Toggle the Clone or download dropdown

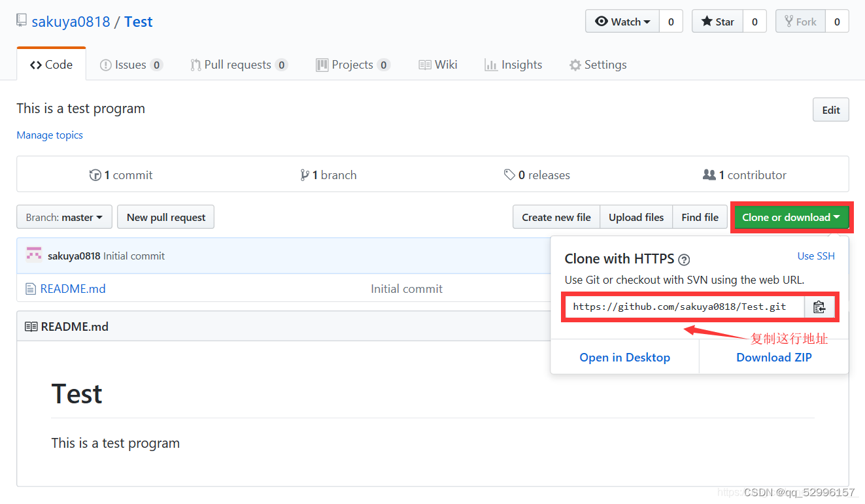pos(791,217)
